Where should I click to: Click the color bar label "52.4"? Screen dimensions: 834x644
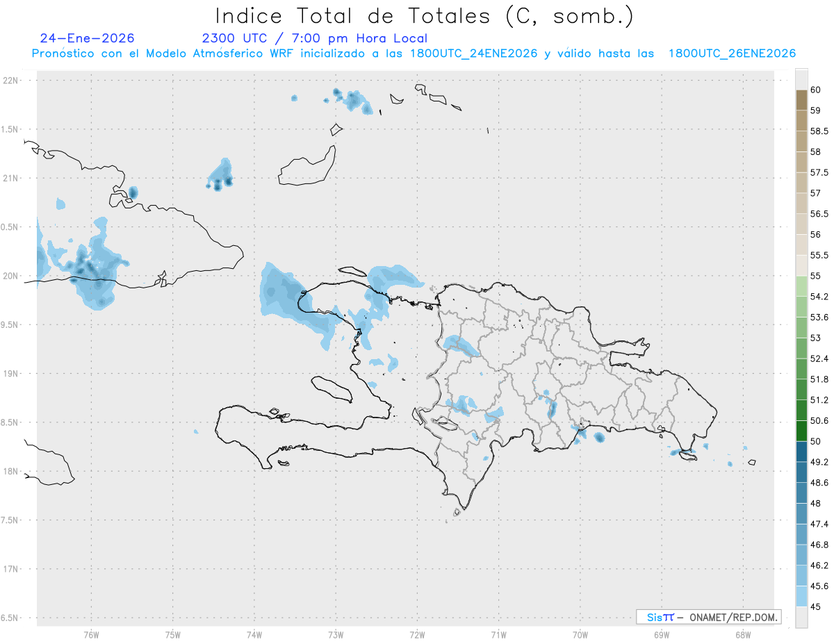click(819, 358)
